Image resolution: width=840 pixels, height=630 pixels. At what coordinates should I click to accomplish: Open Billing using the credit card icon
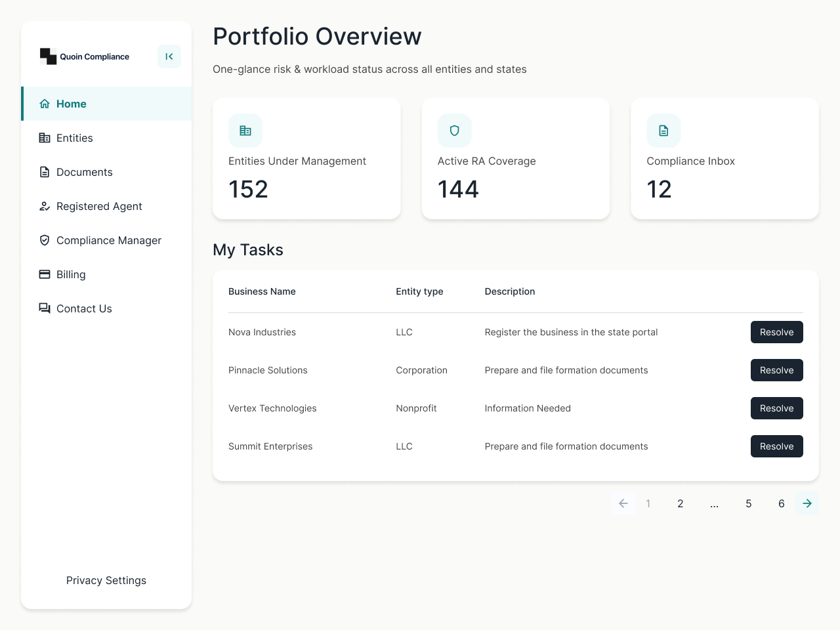click(45, 274)
